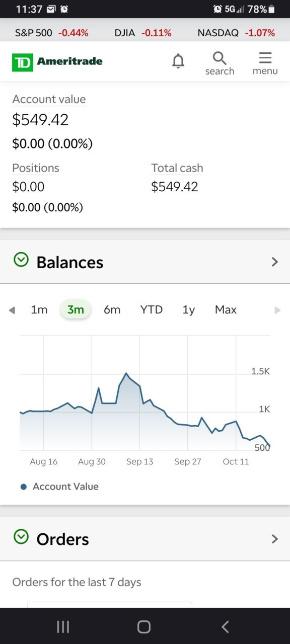Tap Android home button
The width and height of the screenshot is (290, 644).
pos(144,626)
